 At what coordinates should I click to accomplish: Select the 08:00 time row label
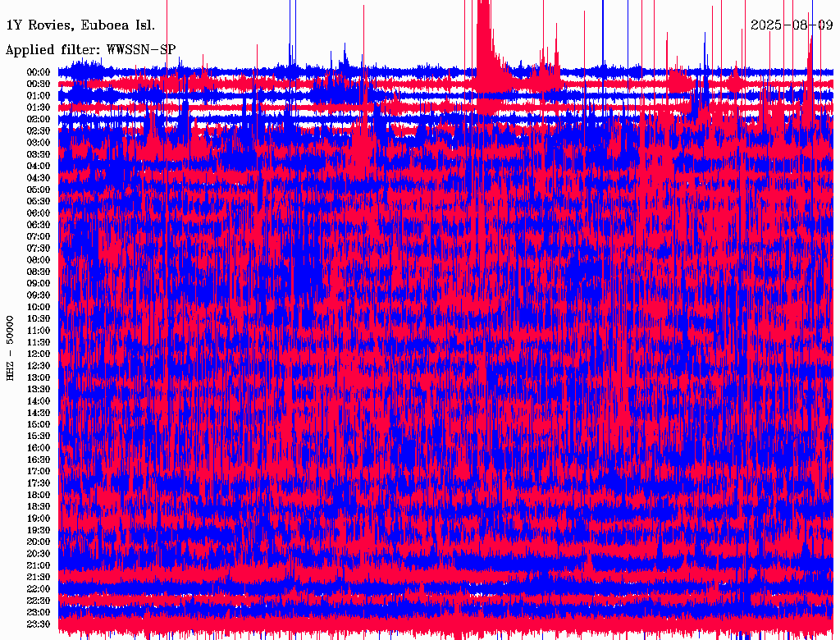38,260
